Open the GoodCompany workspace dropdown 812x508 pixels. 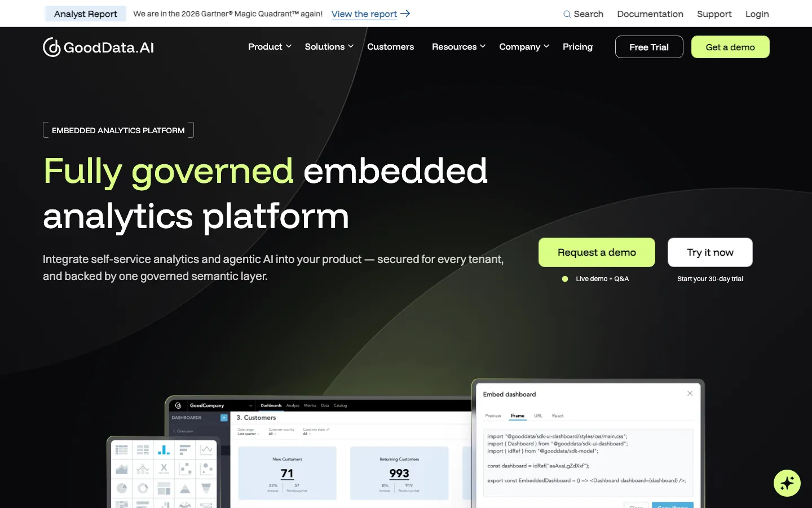click(250, 406)
